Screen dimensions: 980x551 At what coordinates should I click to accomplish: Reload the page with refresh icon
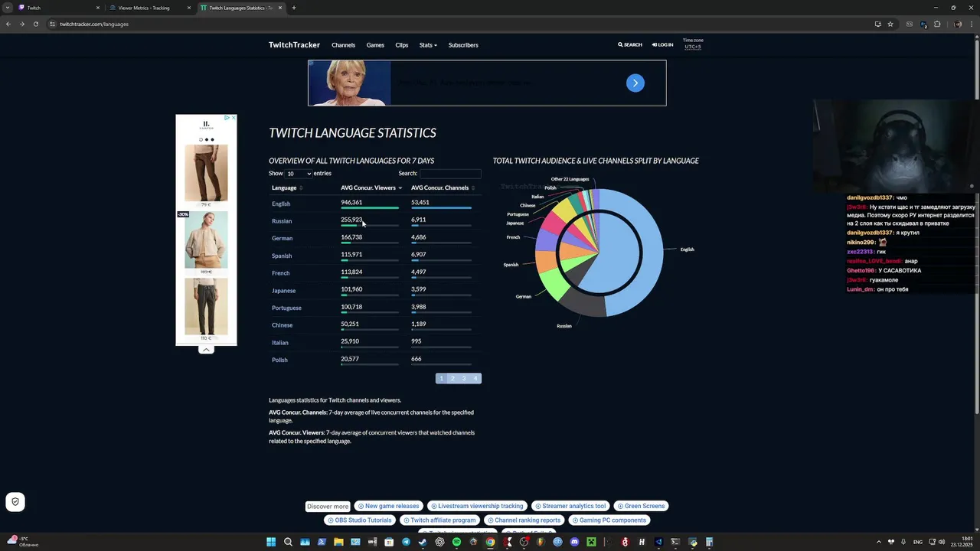[35, 24]
